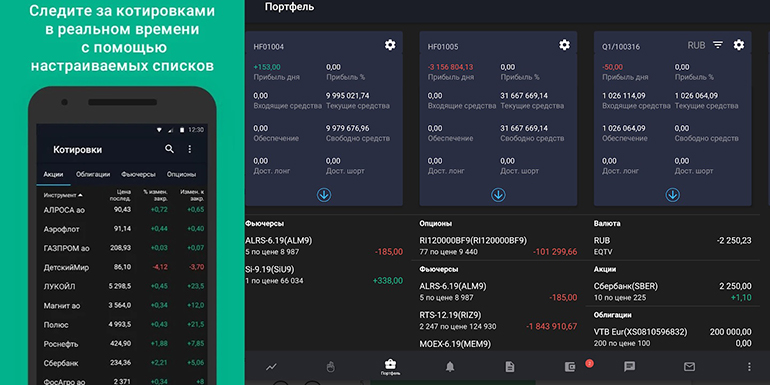The height and width of the screenshot is (385, 770).
Task: Open notifications bell in bottom bar
Action: (450, 367)
